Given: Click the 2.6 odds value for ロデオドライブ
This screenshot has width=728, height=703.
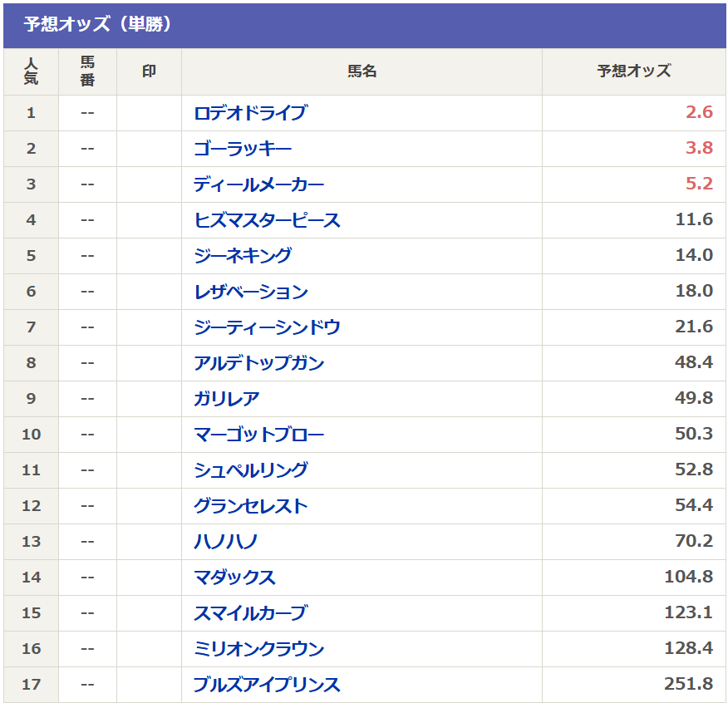Looking at the screenshot, I should coord(699,113).
